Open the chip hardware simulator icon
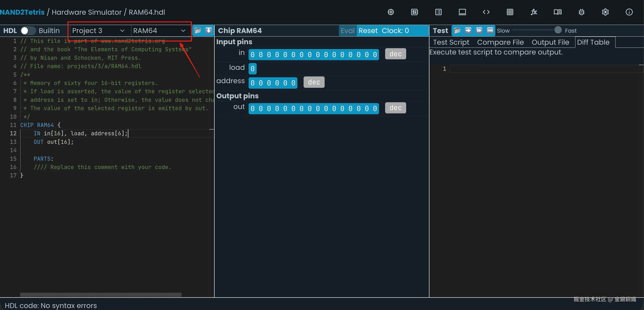The height and width of the screenshot is (310, 644). 391,12
